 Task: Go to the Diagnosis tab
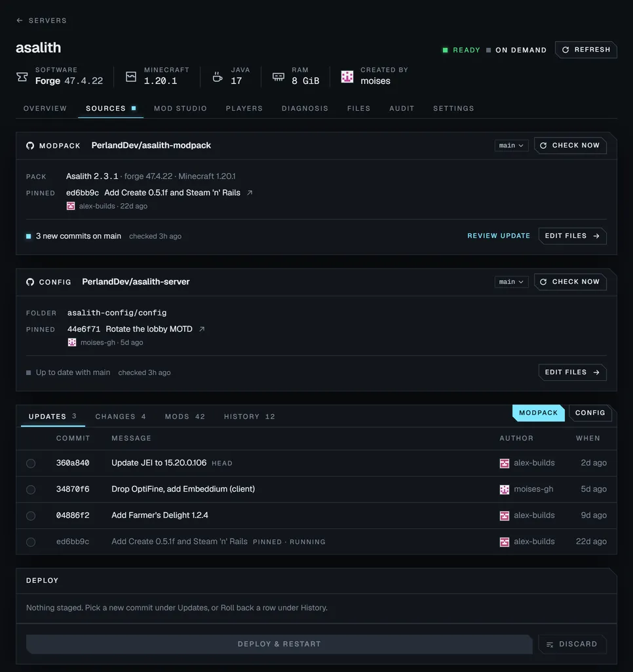coord(305,108)
